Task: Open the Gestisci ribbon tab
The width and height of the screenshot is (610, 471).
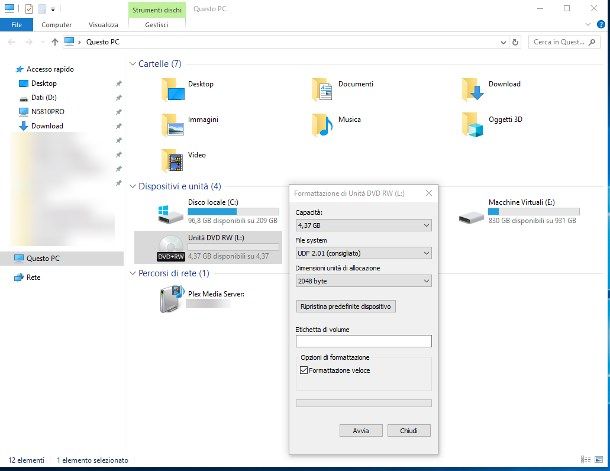Action: (x=156, y=25)
